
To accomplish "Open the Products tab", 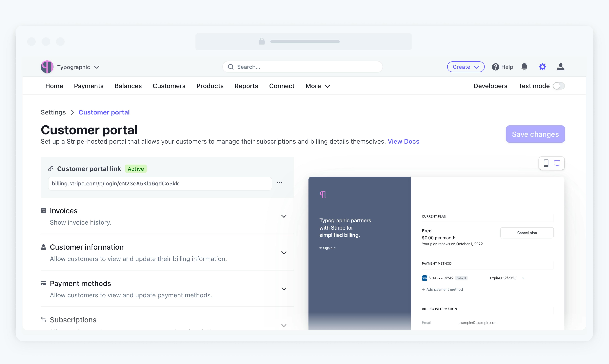I will tap(210, 86).
